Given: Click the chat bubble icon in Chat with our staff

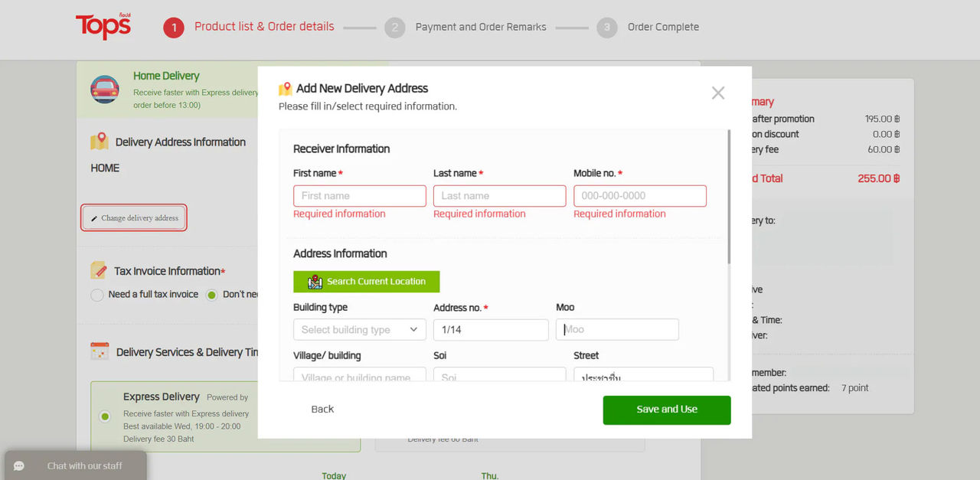Looking at the screenshot, I should (x=19, y=465).
